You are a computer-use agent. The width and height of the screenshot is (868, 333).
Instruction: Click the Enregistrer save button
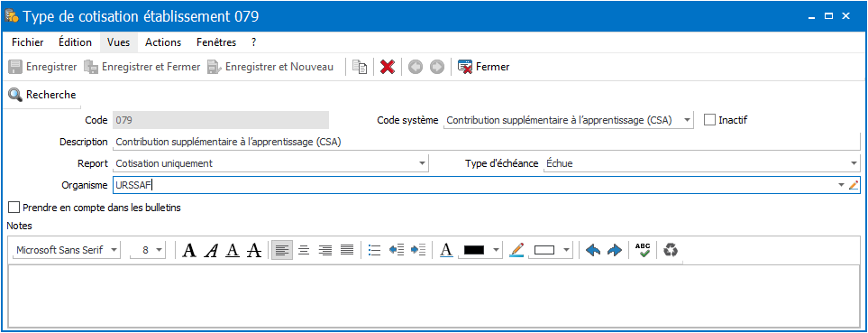[x=42, y=67]
